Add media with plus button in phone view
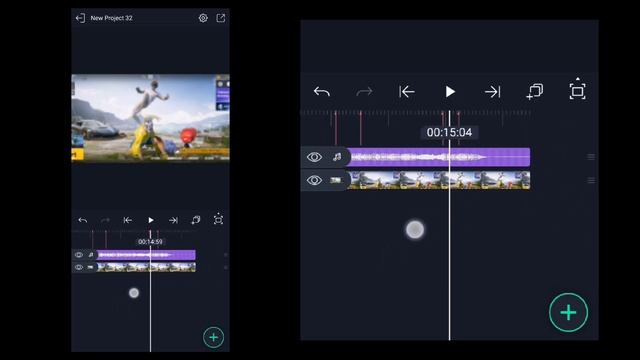Viewport: 640px width, 360px height. pos(213,338)
